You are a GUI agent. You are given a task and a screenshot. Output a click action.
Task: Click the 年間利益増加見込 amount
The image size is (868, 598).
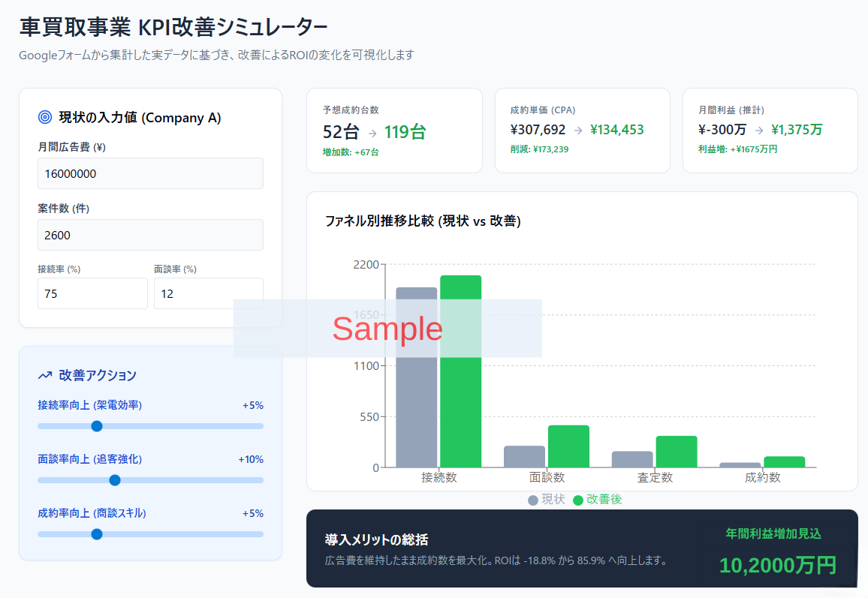click(x=777, y=565)
